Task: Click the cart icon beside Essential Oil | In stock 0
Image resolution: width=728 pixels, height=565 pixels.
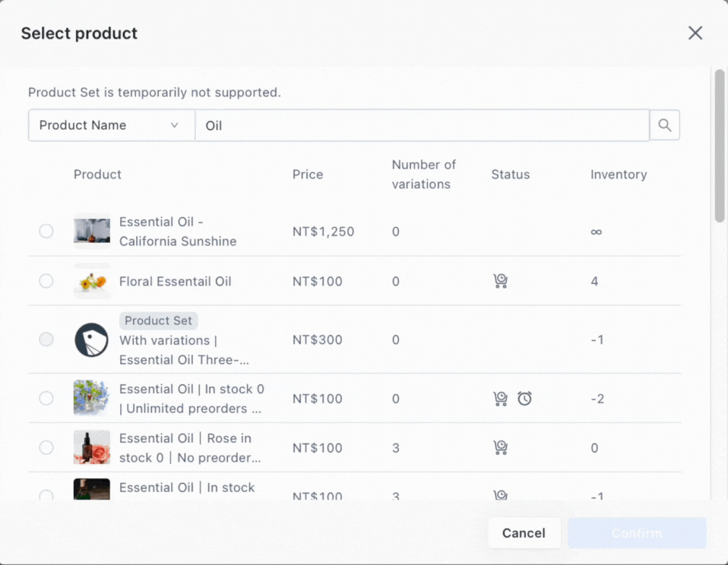Action: (500, 398)
